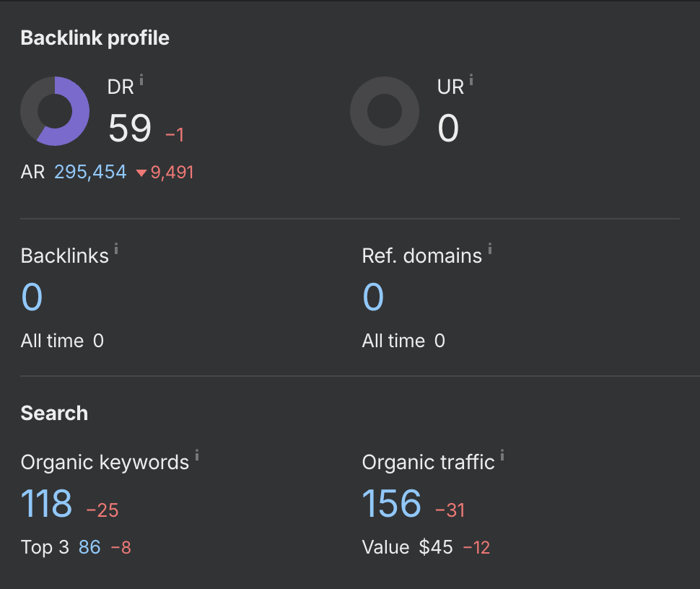This screenshot has height=589, width=700.
Task: Click the traffic Value $45 figure
Action: [436, 547]
